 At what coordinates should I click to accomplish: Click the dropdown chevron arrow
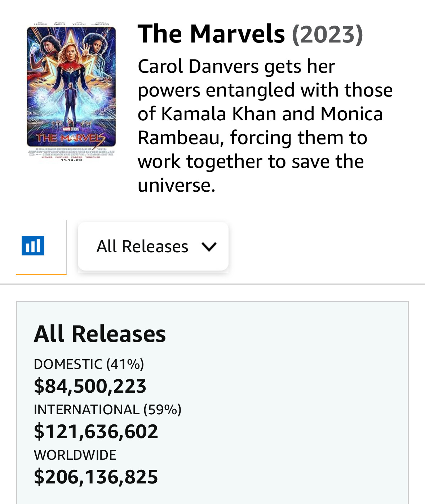click(x=209, y=247)
